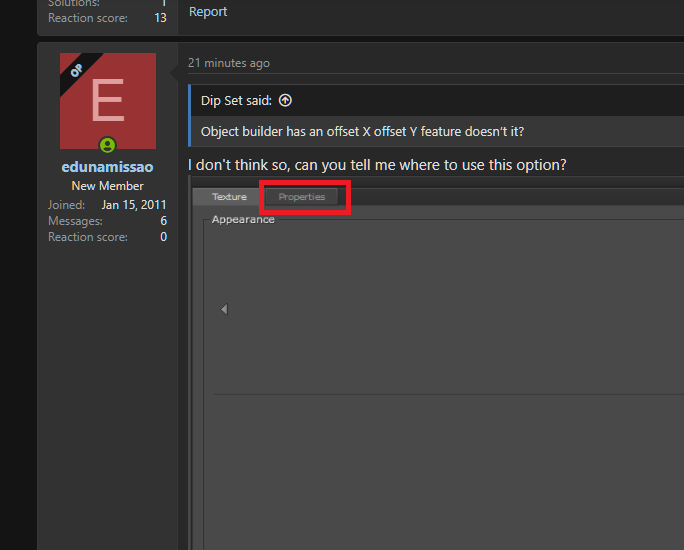Viewport: 684px width, 550px height.
Task: Click the reply text about using this option
Action: tap(377, 165)
